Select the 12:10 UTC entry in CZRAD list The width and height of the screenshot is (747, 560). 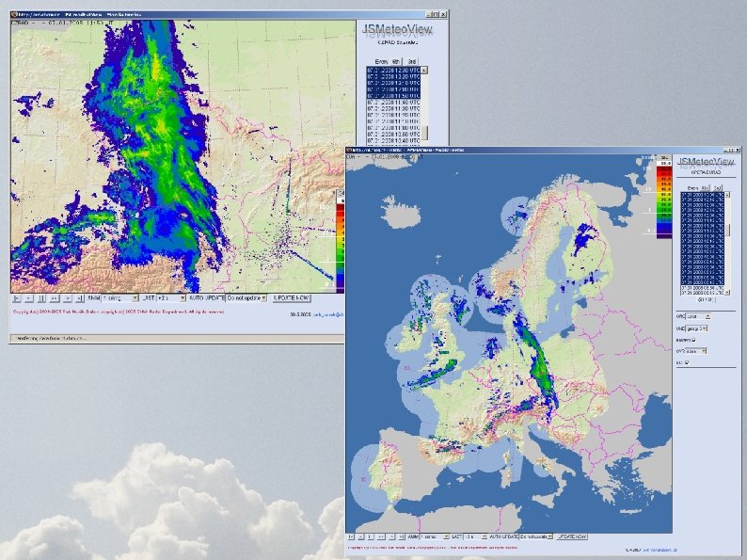(x=393, y=83)
